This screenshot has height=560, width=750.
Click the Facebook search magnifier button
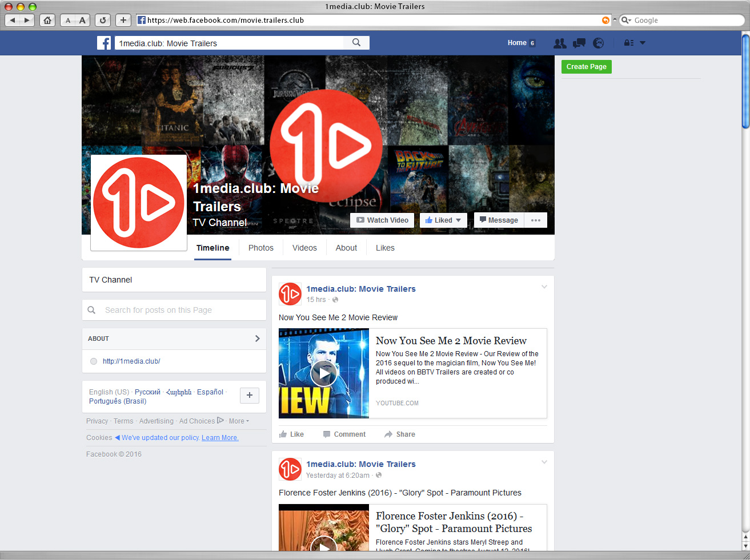click(x=356, y=43)
